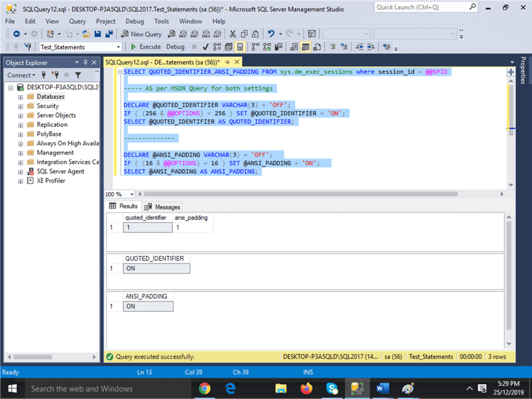This screenshot has height=399, width=532.
Task: Click Comment Out Selected Lines icon
Action: coord(332,47)
